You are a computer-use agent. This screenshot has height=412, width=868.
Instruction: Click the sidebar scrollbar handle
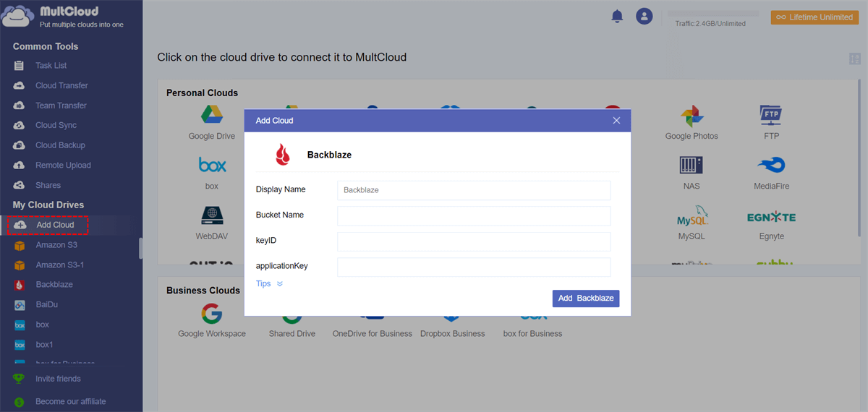click(x=140, y=248)
